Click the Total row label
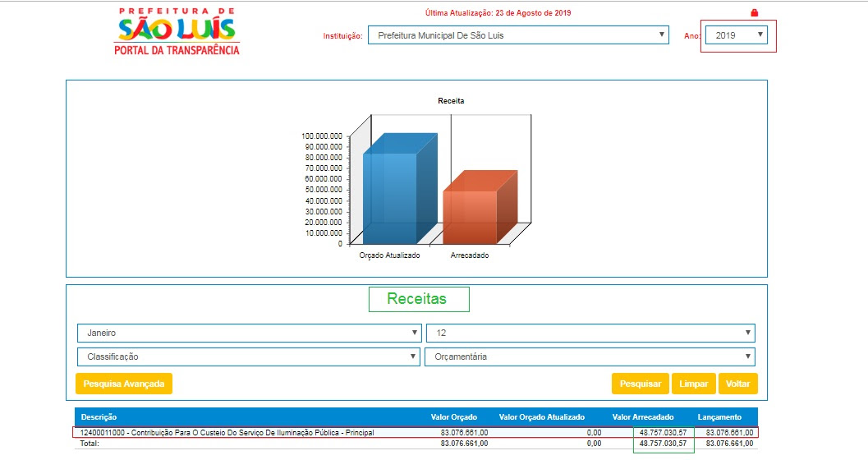This screenshot has height=460, width=868. 90,444
